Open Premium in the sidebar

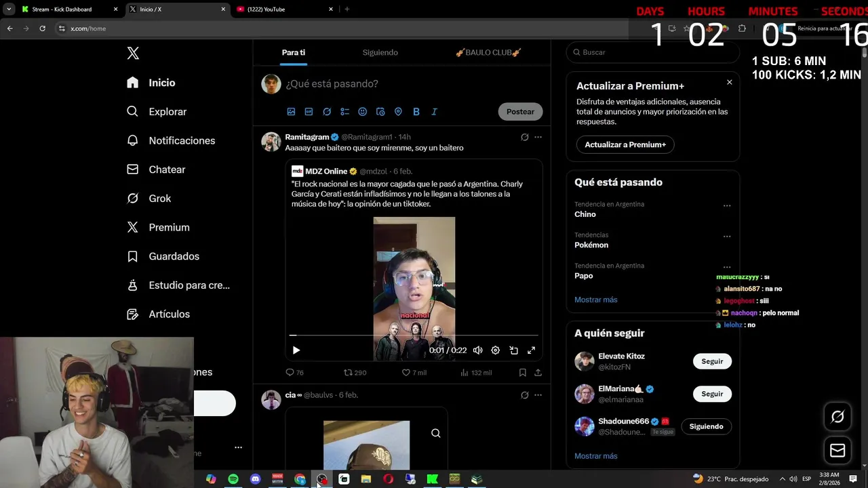pyautogui.click(x=158, y=228)
